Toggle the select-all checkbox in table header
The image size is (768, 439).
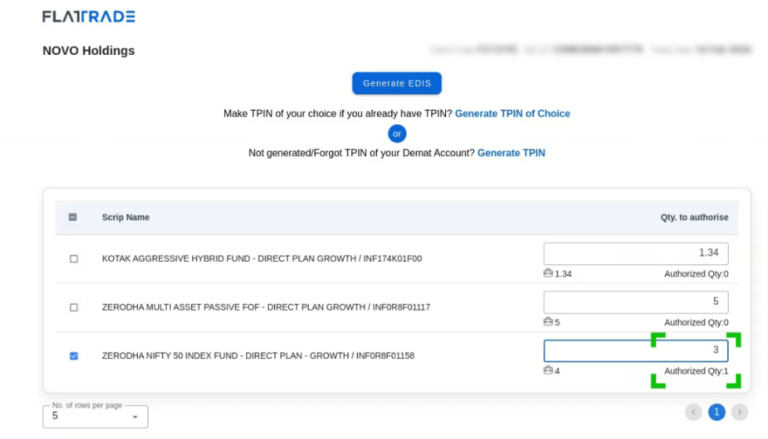coord(73,217)
